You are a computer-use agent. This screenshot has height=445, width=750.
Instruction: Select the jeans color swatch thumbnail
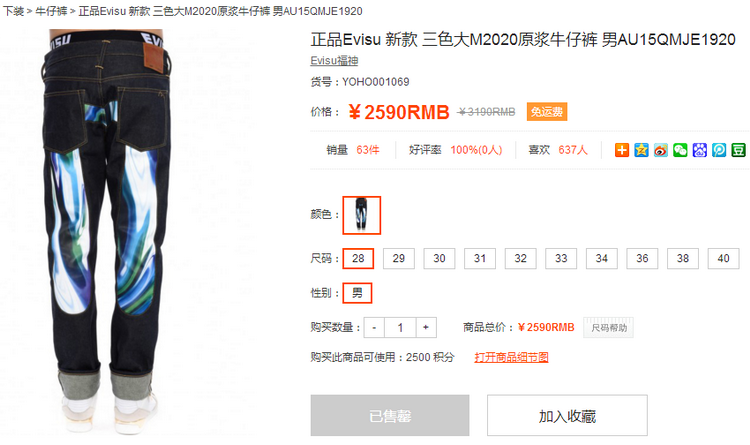click(362, 215)
